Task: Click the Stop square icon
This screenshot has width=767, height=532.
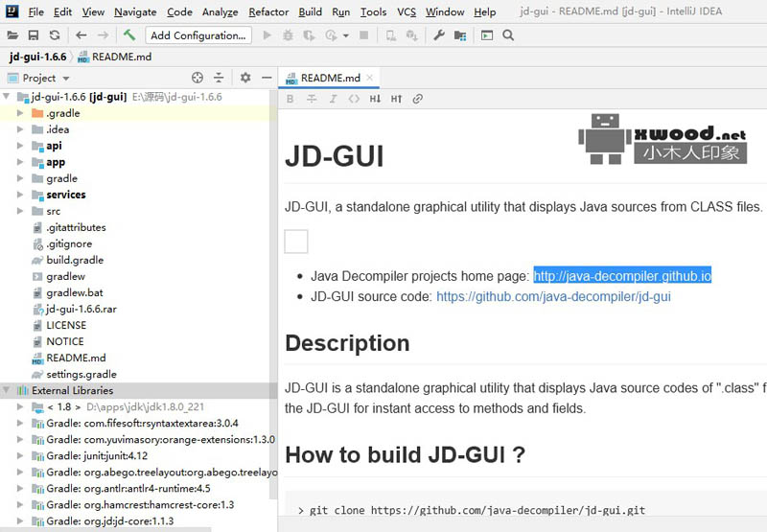Action: [x=364, y=35]
